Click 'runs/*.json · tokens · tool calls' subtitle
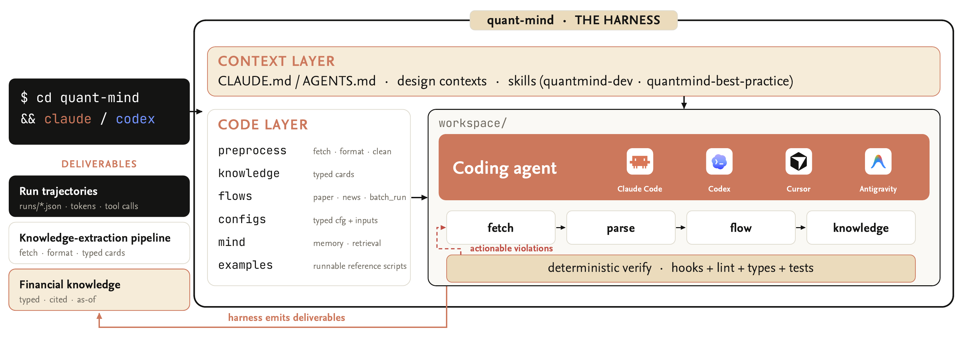The width and height of the screenshot is (980, 337). 79,206
